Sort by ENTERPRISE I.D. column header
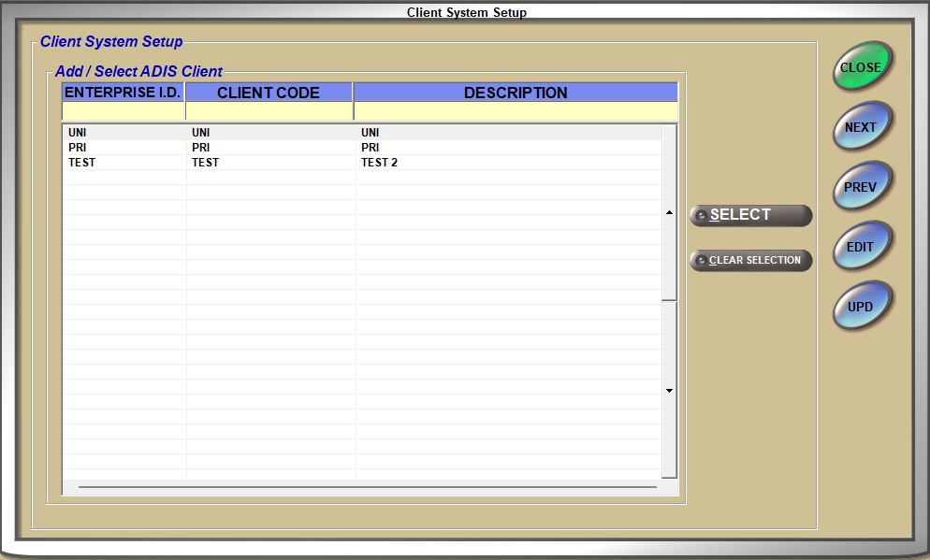Screen dimensions: 930x560 pos(123,93)
